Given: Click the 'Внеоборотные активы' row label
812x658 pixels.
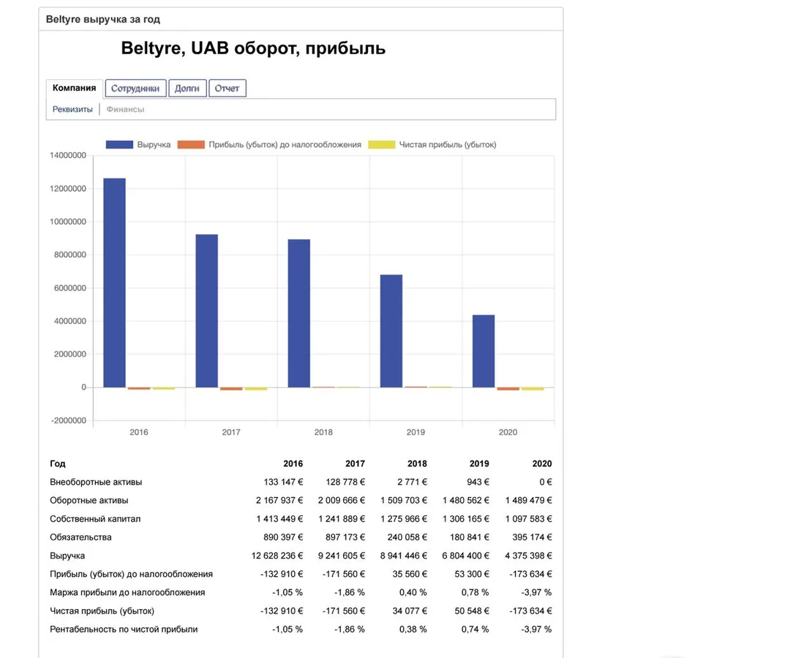Looking at the screenshot, I should (x=96, y=482).
